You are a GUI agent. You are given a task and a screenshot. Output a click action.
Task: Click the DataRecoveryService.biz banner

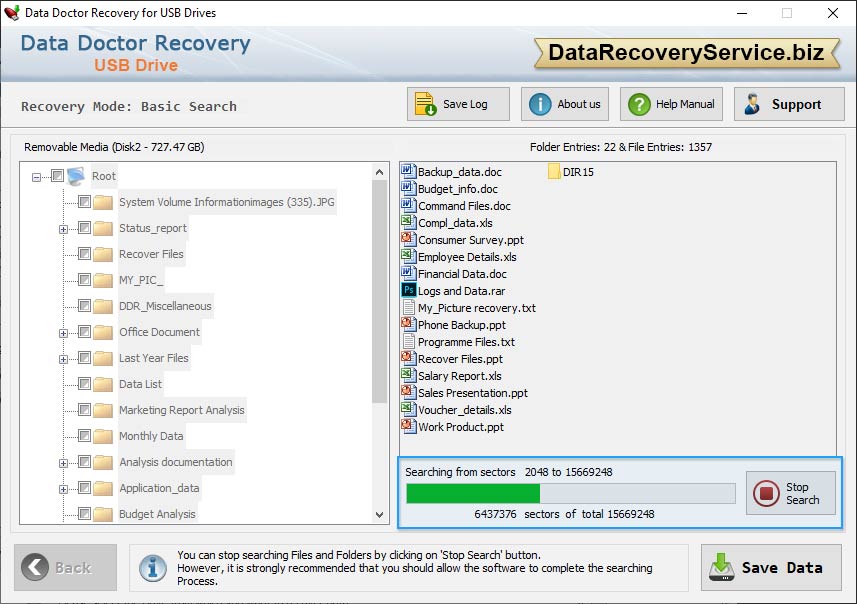click(x=686, y=53)
